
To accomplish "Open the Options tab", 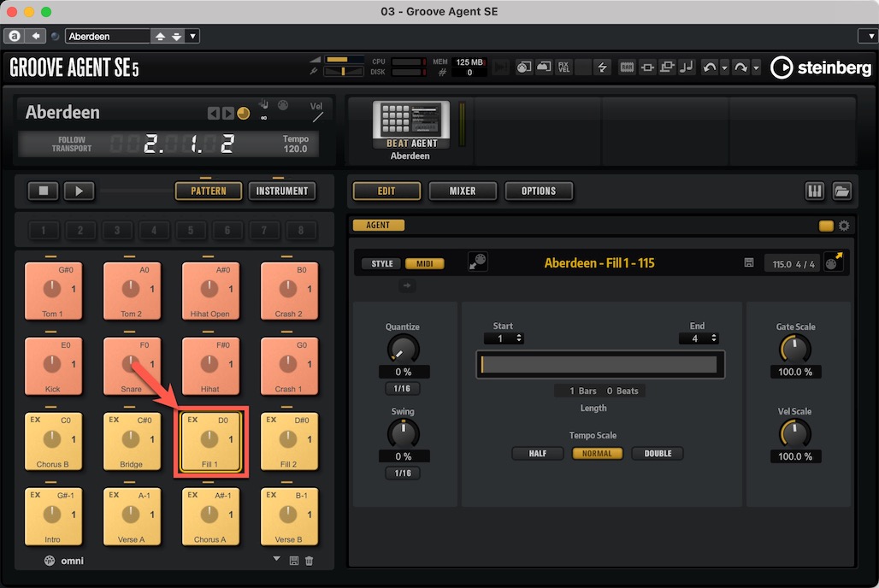I will (539, 191).
